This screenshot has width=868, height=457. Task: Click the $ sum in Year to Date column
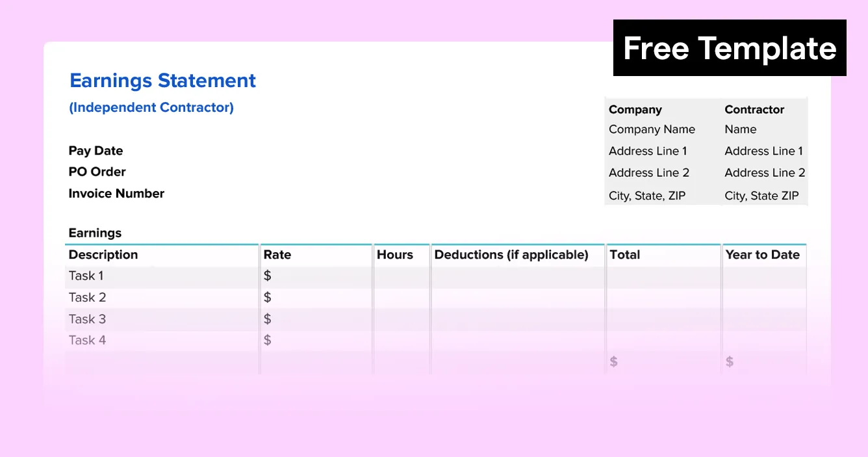click(730, 361)
